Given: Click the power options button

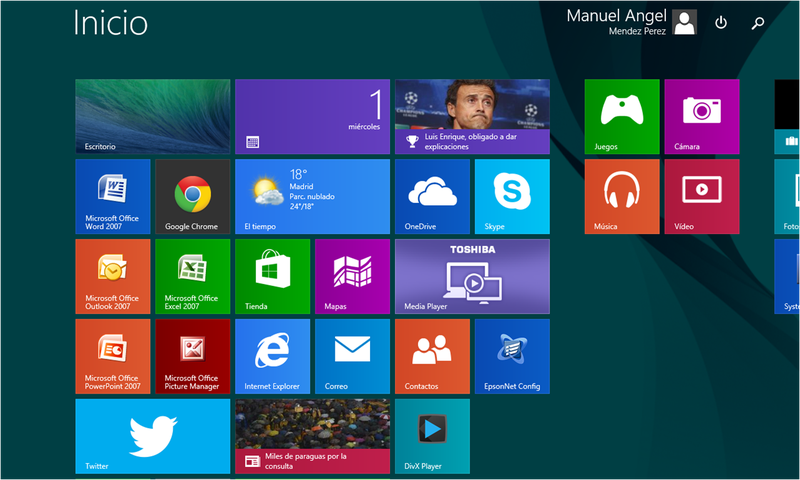Looking at the screenshot, I should [x=720, y=22].
